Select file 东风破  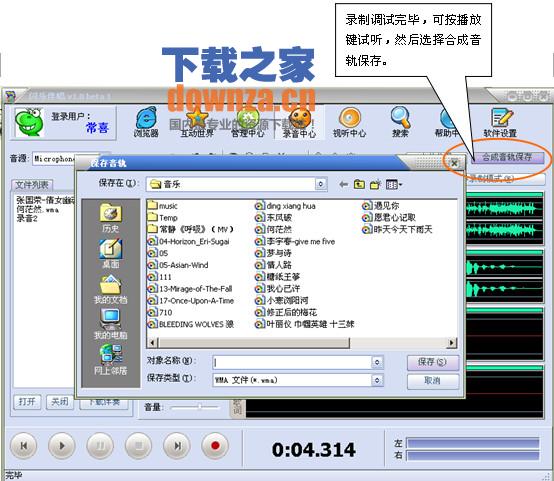coord(273,217)
